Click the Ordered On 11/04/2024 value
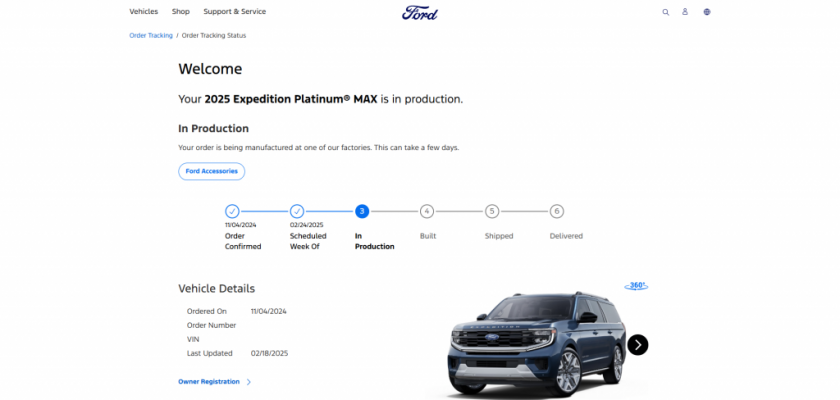The width and height of the screenshot is (840, 400). click(x=268, y=311)
